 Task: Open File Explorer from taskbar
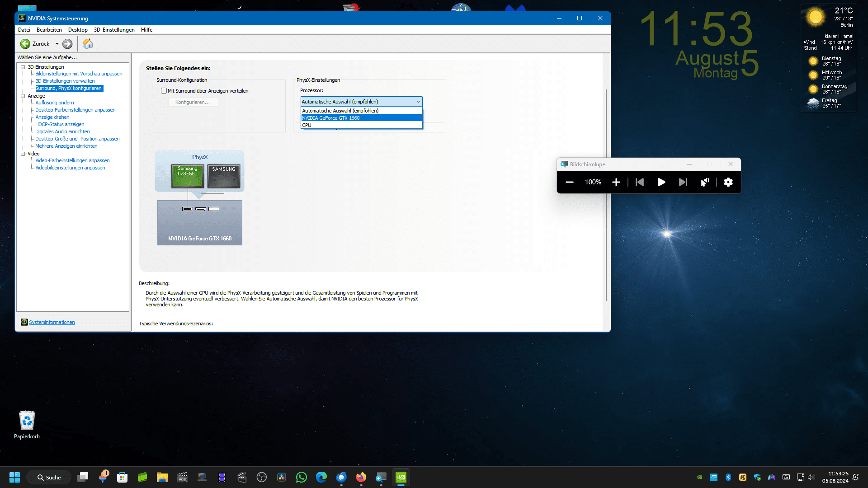(162, 477)
